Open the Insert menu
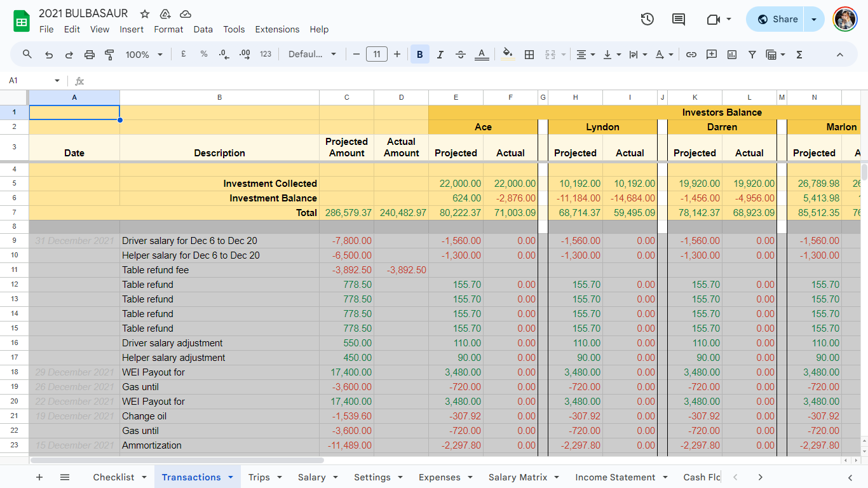The height and width of the screenshot is (488, 868). [132, 29]
